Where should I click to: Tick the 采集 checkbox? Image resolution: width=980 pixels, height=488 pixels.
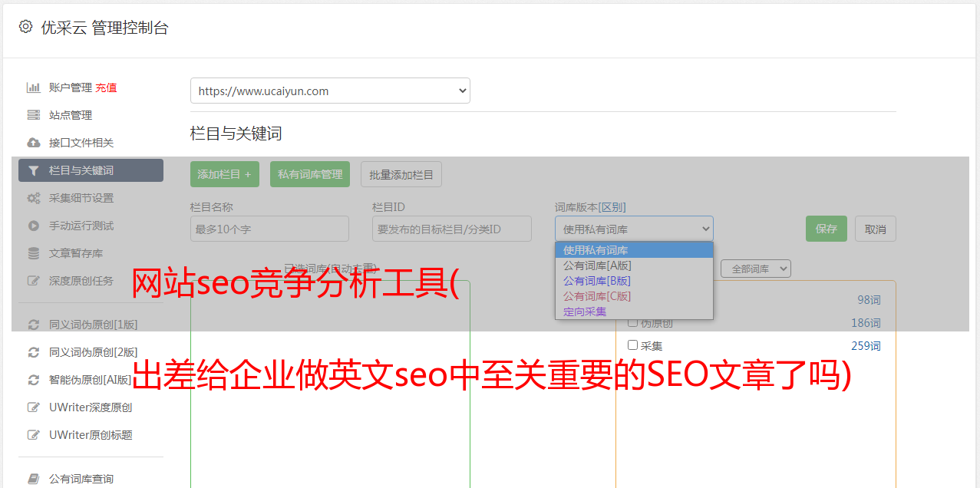click(x=633, y=345)
